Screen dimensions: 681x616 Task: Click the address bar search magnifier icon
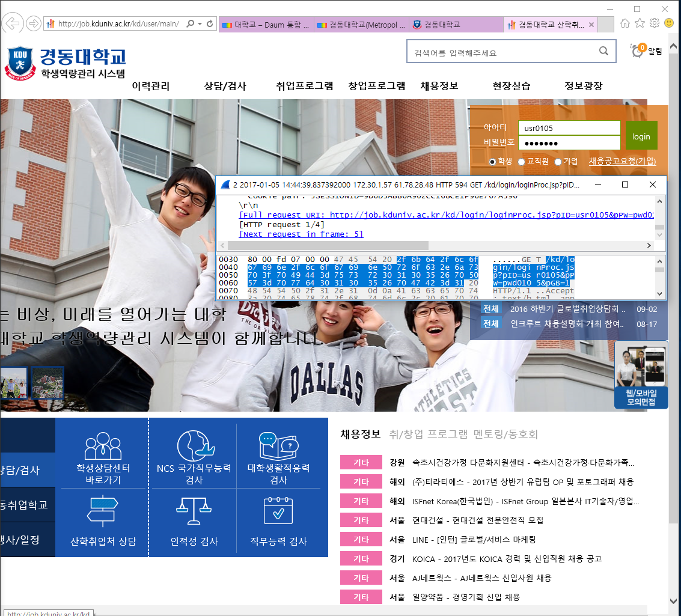[x=190, y=23]
